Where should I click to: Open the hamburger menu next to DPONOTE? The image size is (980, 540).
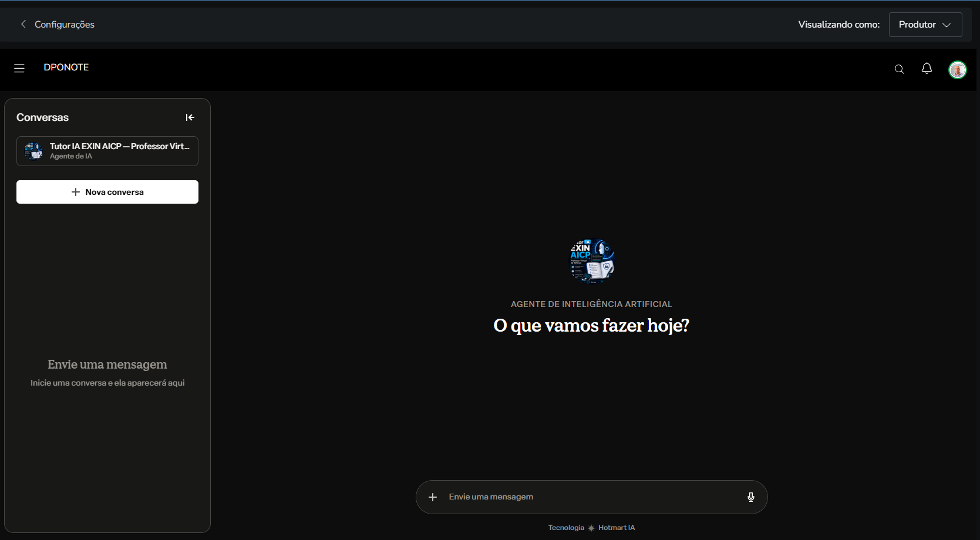click(x=19, y=68)
